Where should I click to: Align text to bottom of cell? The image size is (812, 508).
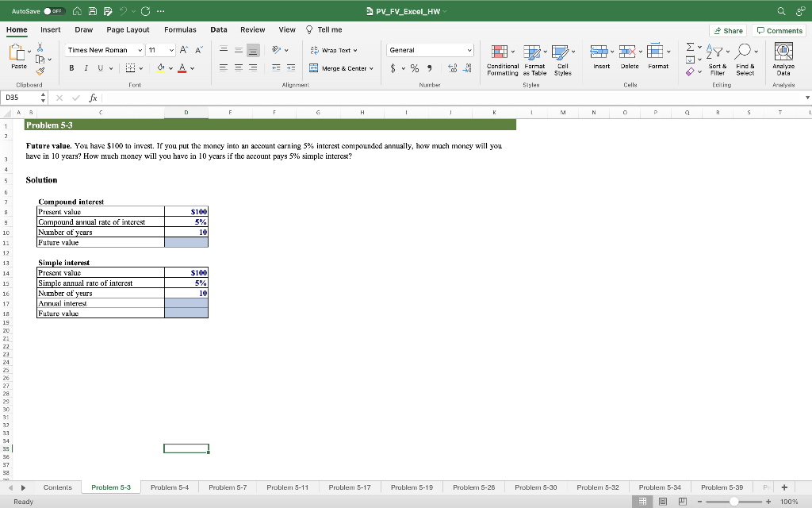(253, 50)
